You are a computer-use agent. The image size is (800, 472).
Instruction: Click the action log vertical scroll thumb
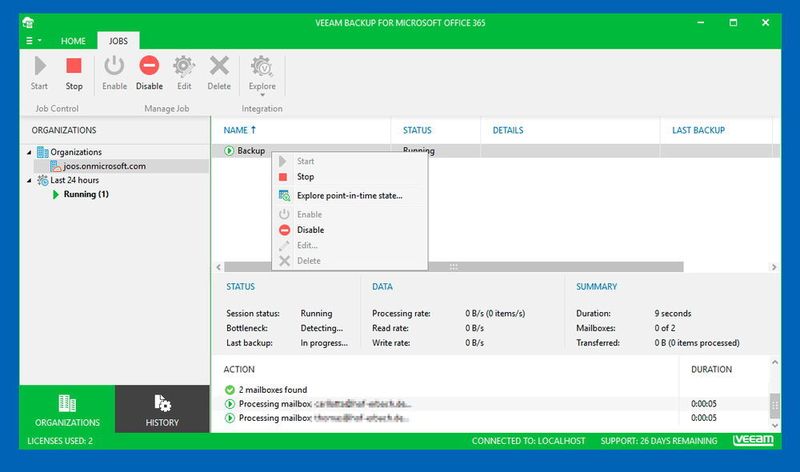click(x=774, y=406)
